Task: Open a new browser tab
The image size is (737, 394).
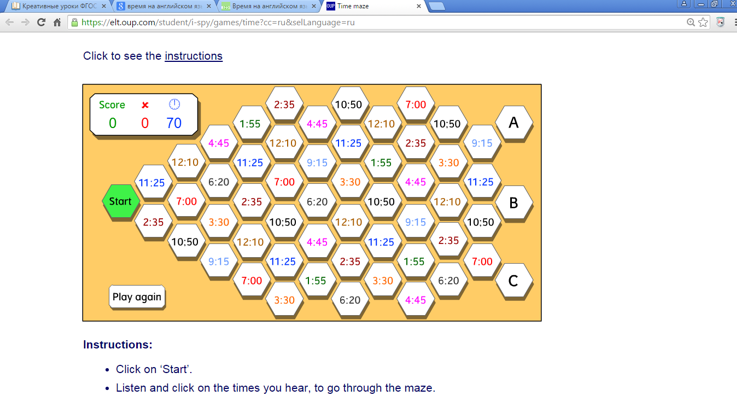Action: (437, 6)
